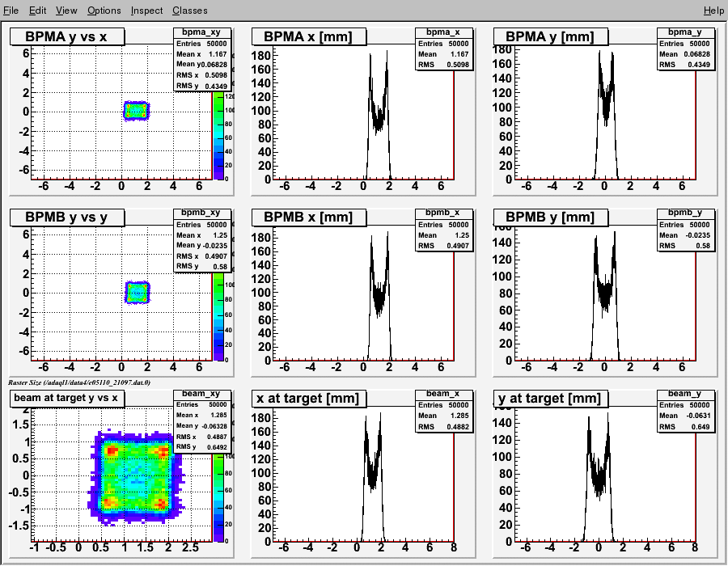Click the beam at target color palette bar

(218, 497)
